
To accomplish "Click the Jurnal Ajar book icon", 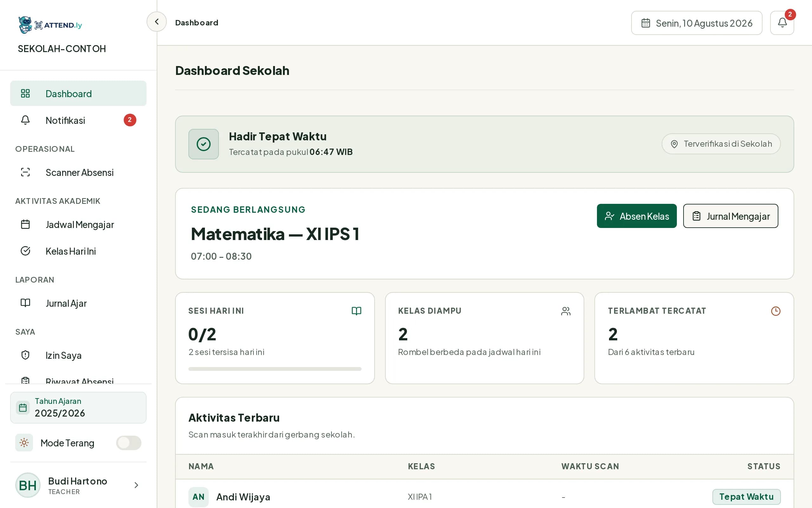I will (x=25, y=303).
